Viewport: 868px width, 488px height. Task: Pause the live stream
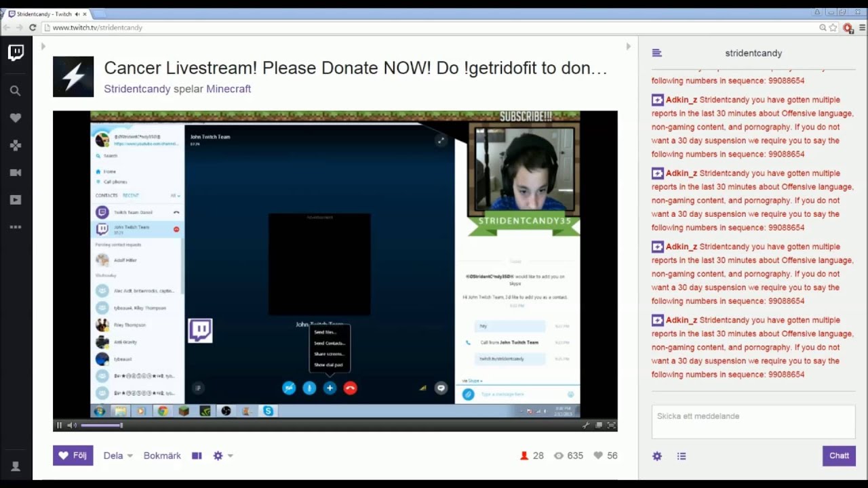point(59,425)
